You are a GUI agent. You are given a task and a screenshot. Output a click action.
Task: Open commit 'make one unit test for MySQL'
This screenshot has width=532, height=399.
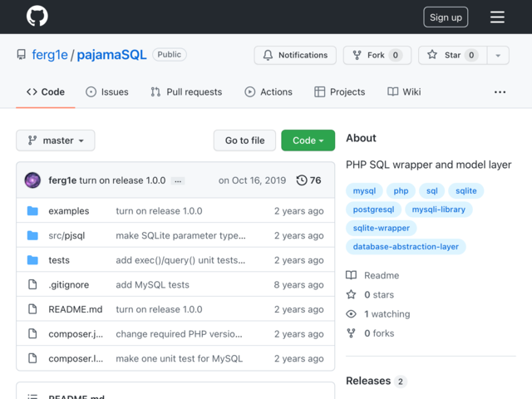click(180, 358)
